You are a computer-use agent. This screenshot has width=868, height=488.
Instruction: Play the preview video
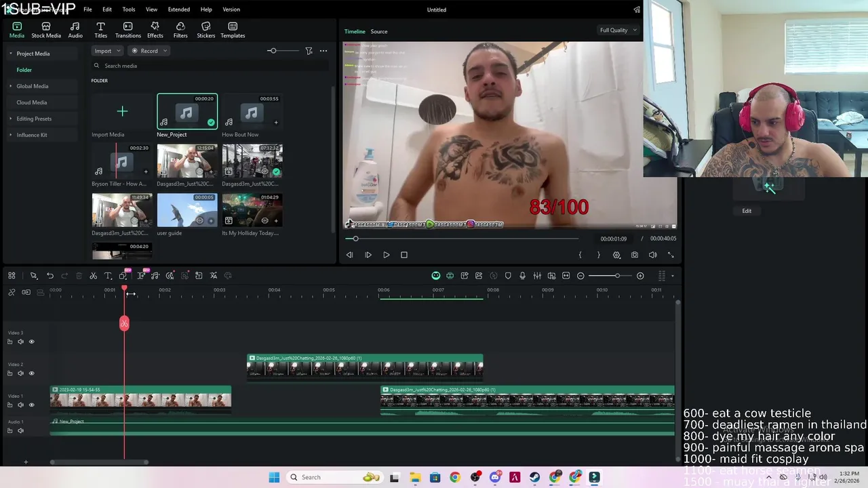tap(386, 255)
